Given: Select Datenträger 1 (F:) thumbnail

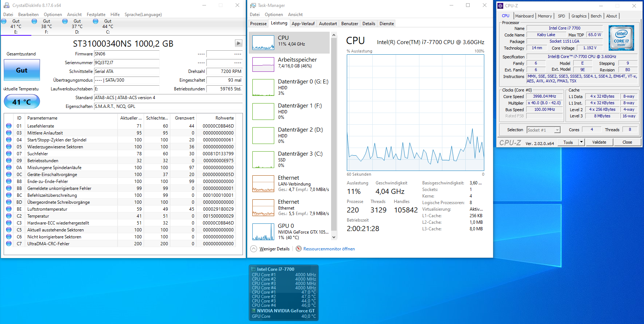Looking at the screenshot, I should pyautogui.click(x=263, y=112).
